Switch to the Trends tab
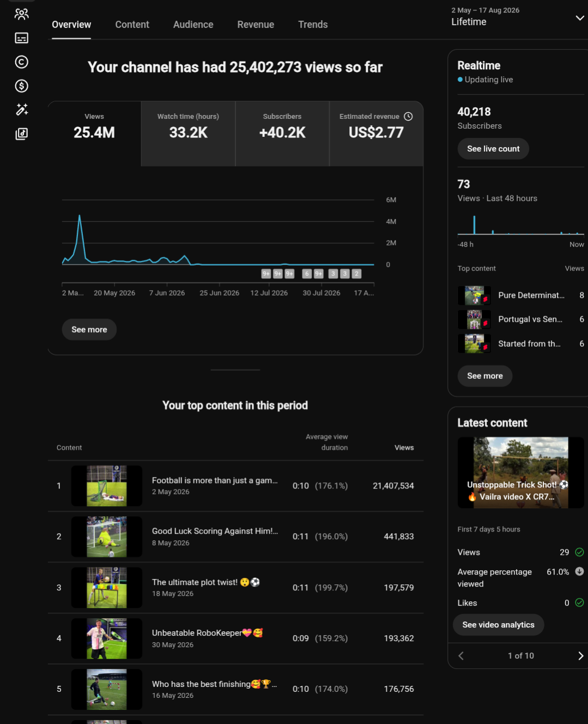The width and height of the screenshot is (588, 724). coord(313,25)
